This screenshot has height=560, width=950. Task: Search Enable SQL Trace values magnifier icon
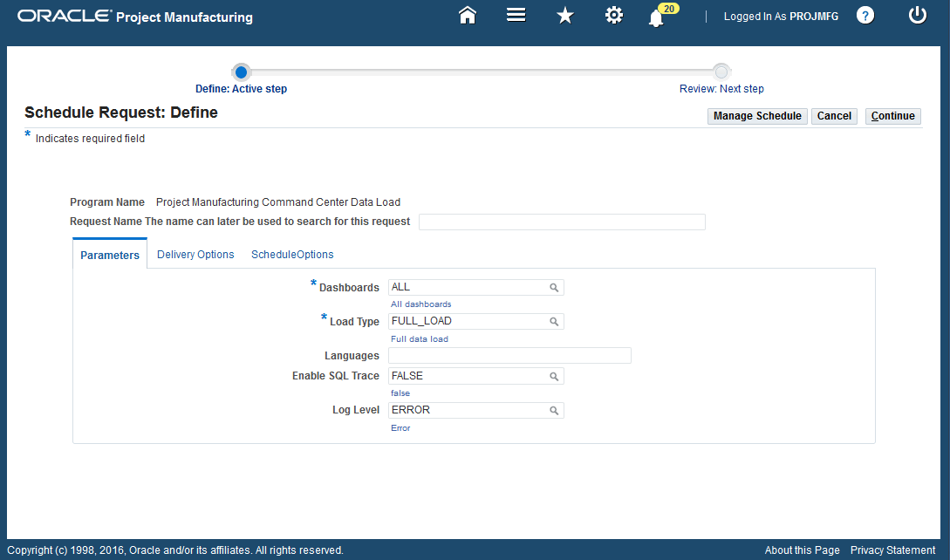pyautogui.click(x=554, y=376)
